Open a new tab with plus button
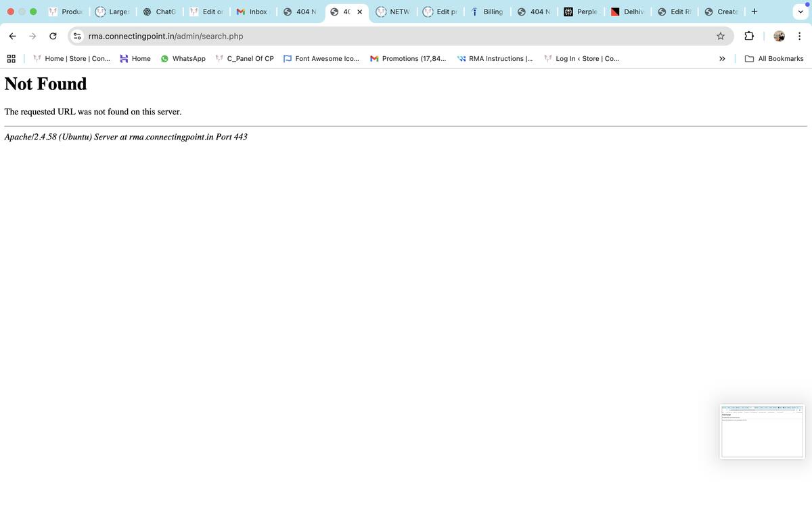The width and height of the screenshot is (812, 508). 754,12
